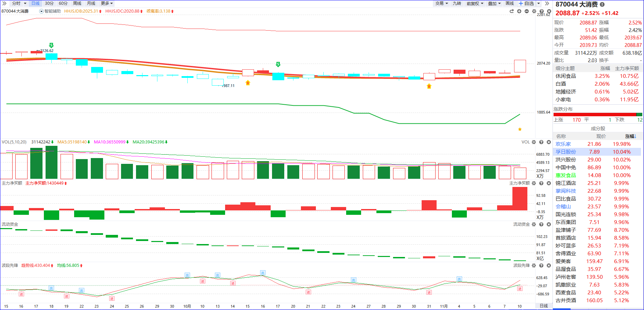The image size is (644, 310).
Task: Close the 流动资金 indicator panel
Action: click(x=549, y=224)
